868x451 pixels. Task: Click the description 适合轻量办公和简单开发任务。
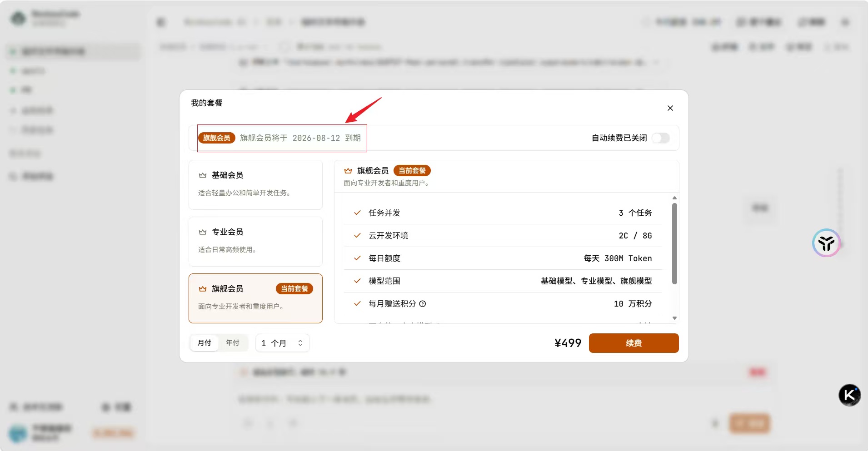[x=244, y=193]
